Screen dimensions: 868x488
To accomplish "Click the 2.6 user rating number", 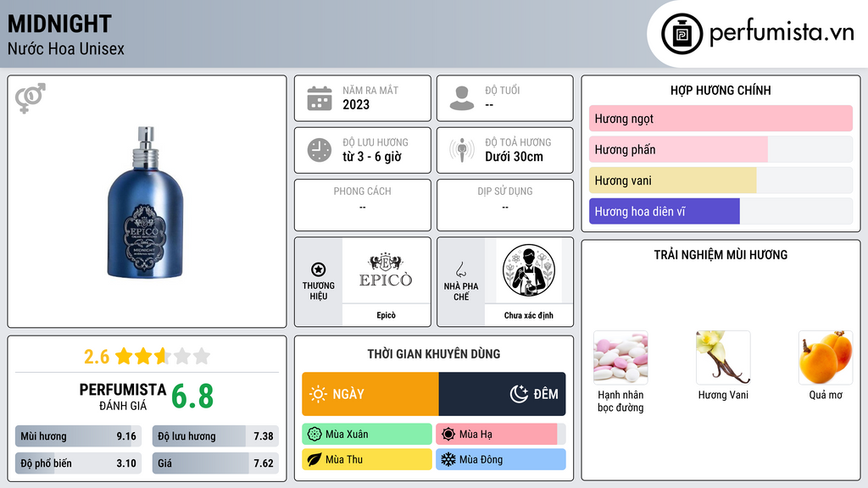I will point(97,357).
